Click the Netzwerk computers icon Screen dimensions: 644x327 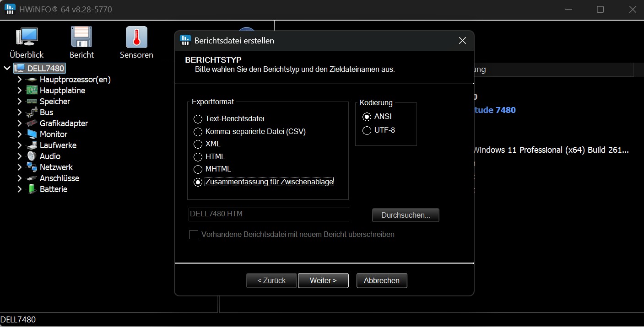tap(32, 167)
